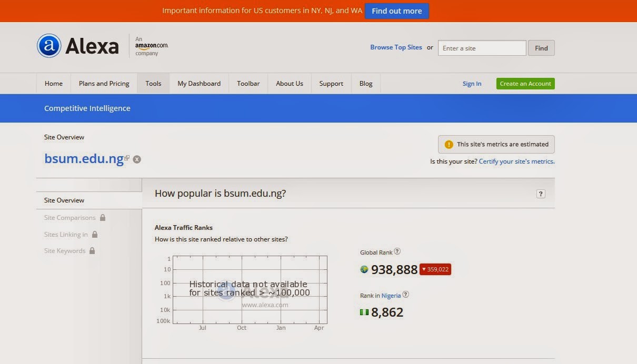Click the question mark box in section header
This screenshot has height=364, width=637.
tap(541, 194)
